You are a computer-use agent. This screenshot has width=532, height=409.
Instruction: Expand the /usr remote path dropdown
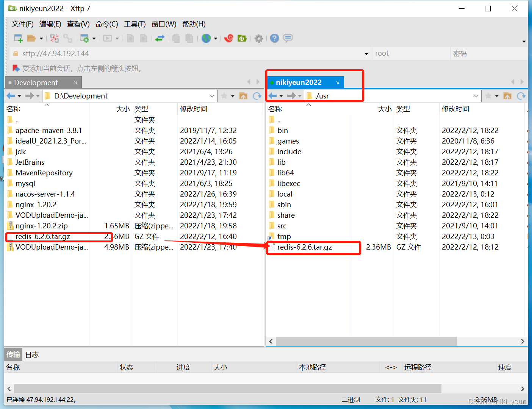point(476,96)
